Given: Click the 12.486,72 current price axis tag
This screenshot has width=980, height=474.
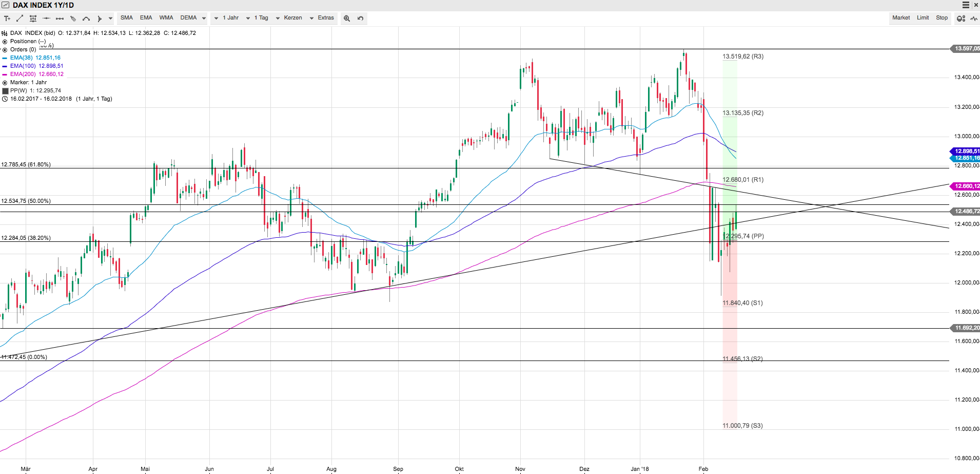Looking at the screenshot, I should [x=965, y=212].
